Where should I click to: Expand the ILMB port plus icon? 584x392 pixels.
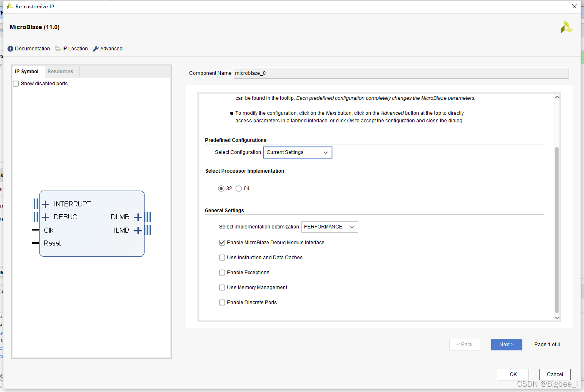(138, 230)
